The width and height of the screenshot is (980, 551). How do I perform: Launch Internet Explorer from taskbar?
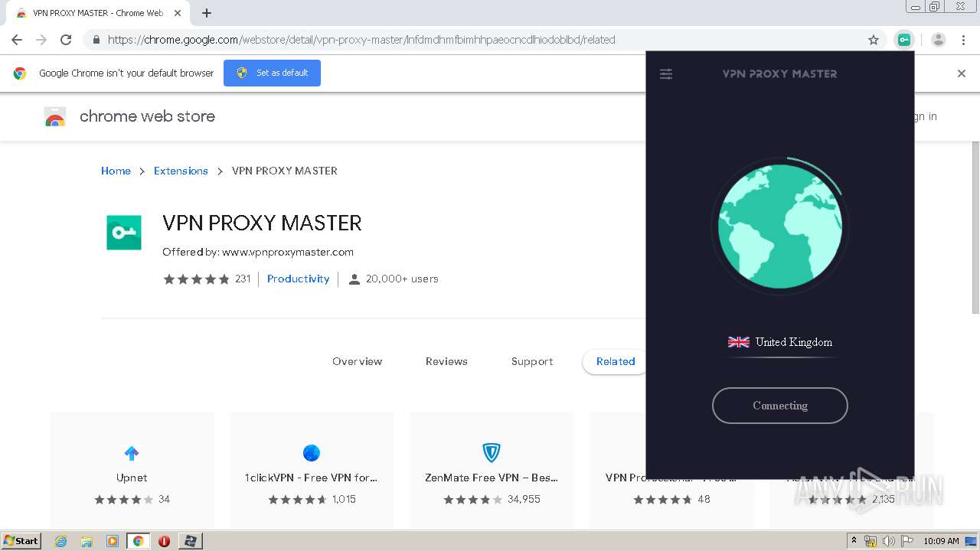point(60,541)
